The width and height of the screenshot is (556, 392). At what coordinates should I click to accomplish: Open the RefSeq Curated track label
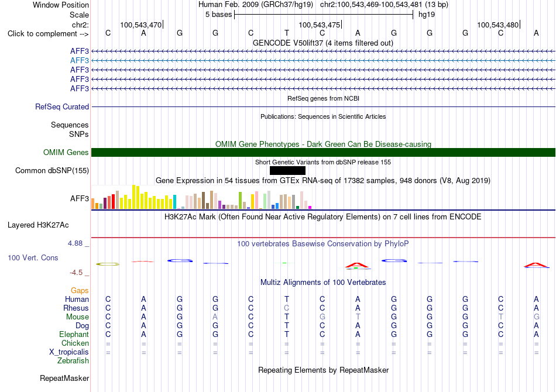tap(62, 106)
